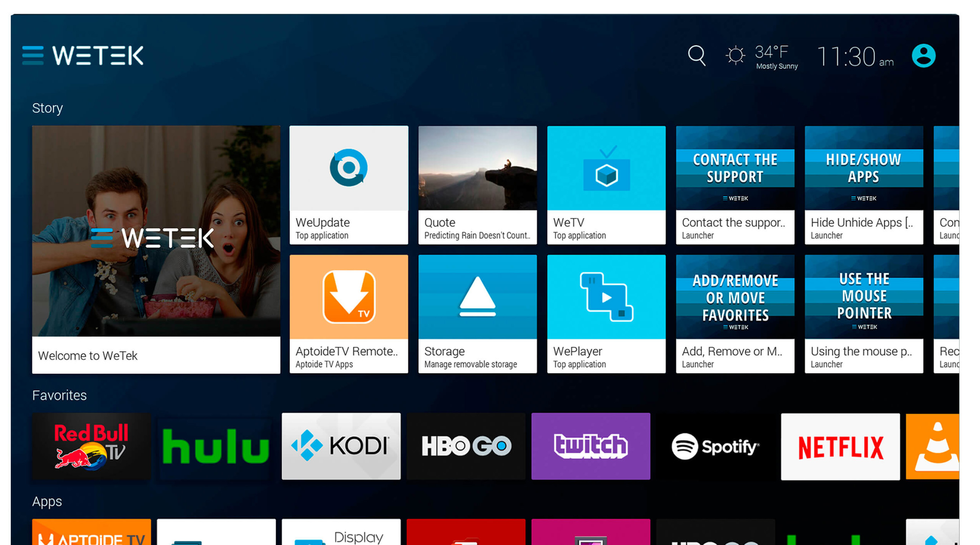
Task: Launch WePlayer top application tile
Action: [606, 314]
